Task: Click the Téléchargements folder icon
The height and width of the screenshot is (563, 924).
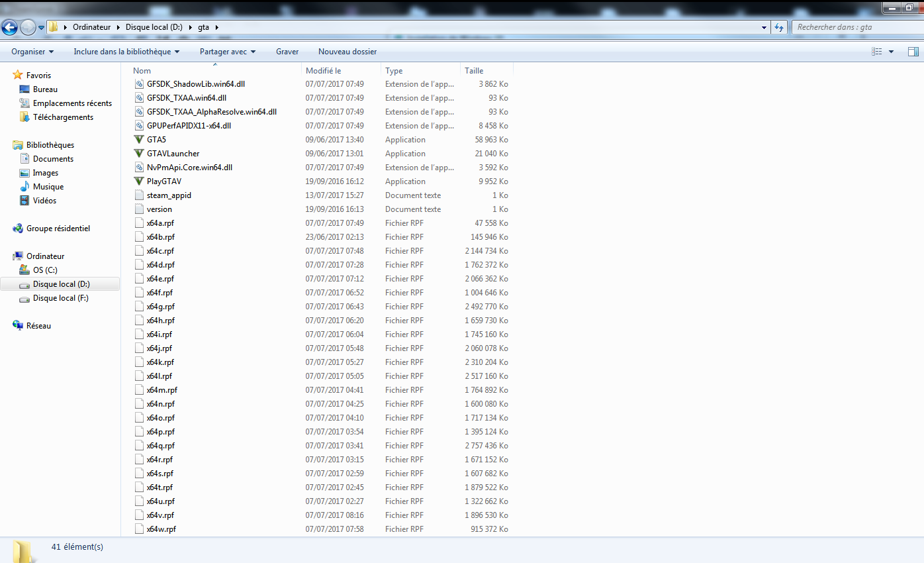Action: click(x=24, y=117)
